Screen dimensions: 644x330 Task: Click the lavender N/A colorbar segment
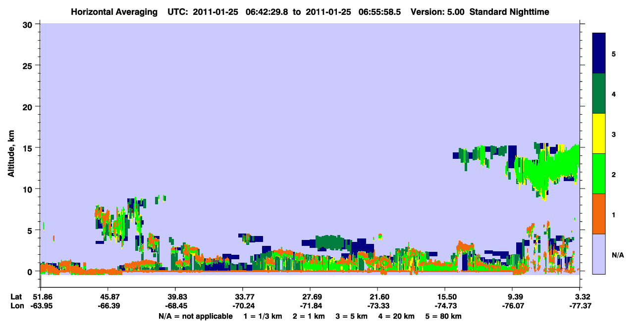pyautogui.click(x=599, y=254)
